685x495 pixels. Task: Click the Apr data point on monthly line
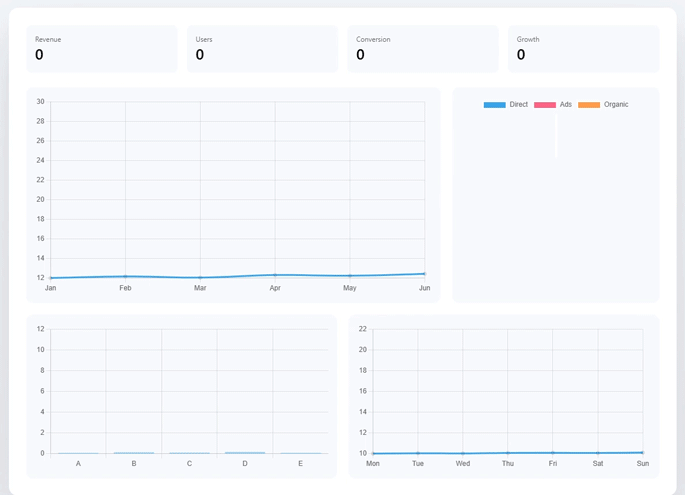tap(275, 275)
